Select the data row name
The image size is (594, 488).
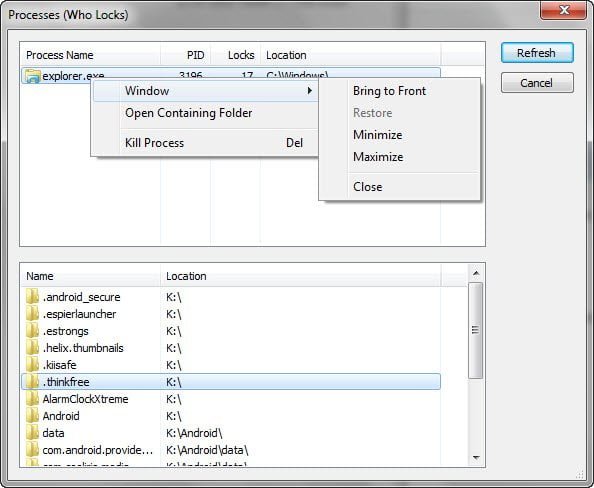point(53,433)
